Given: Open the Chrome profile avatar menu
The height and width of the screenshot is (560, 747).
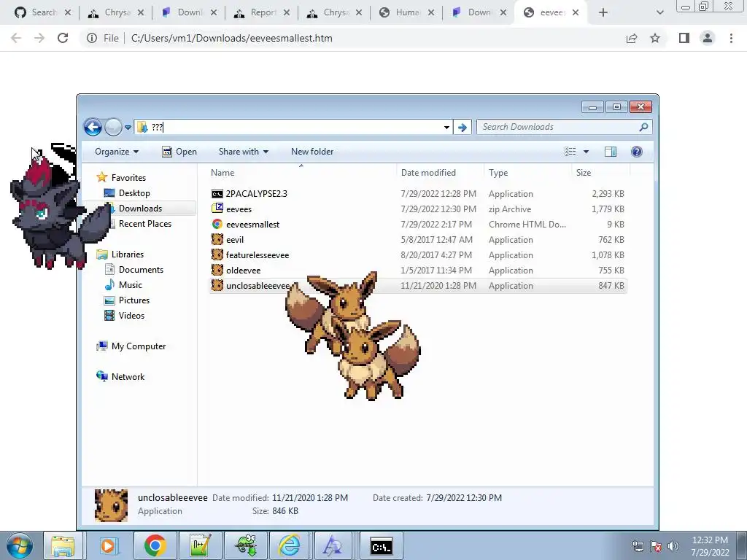Looking at the screenshot, I should click(708, 38).
